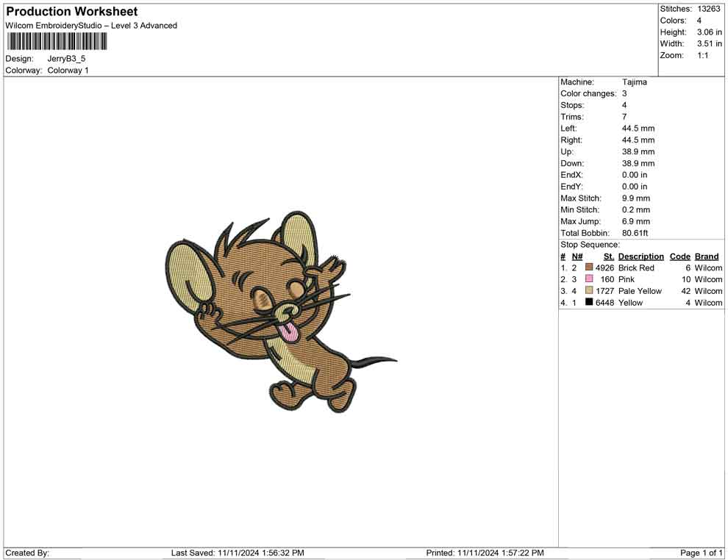Click the Max Jump value '6.9 mm'
The image size is (728, 560).
click(x=636, y=221)
